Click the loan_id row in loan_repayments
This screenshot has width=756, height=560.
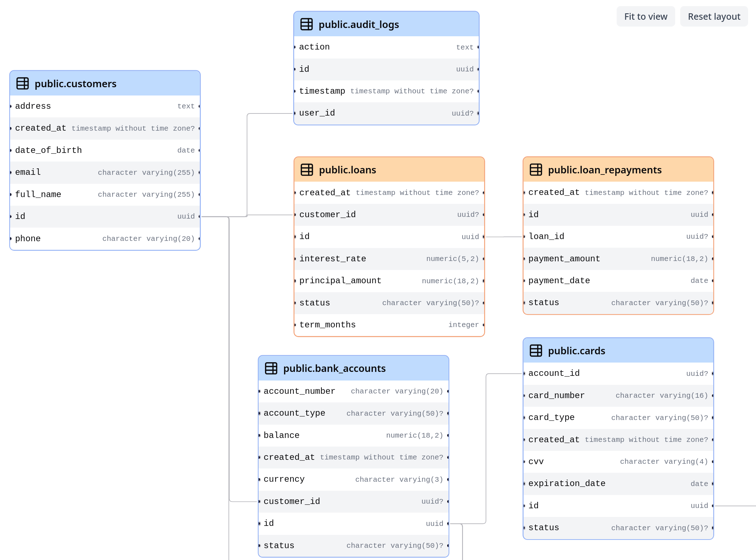coord(618,237)
